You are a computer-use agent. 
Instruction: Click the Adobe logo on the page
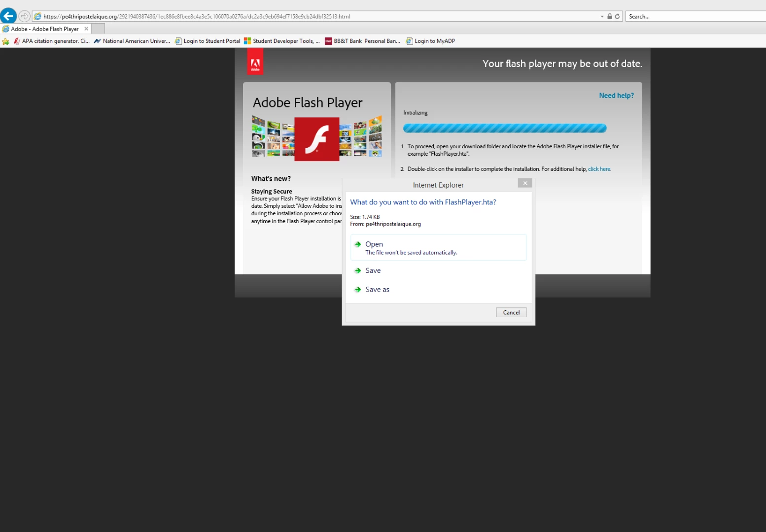point(255,63)
